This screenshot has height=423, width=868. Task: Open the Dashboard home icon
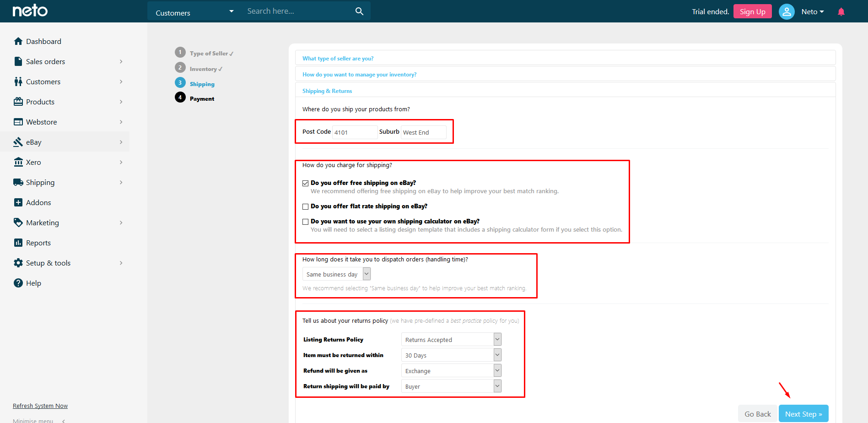[18, 41]
